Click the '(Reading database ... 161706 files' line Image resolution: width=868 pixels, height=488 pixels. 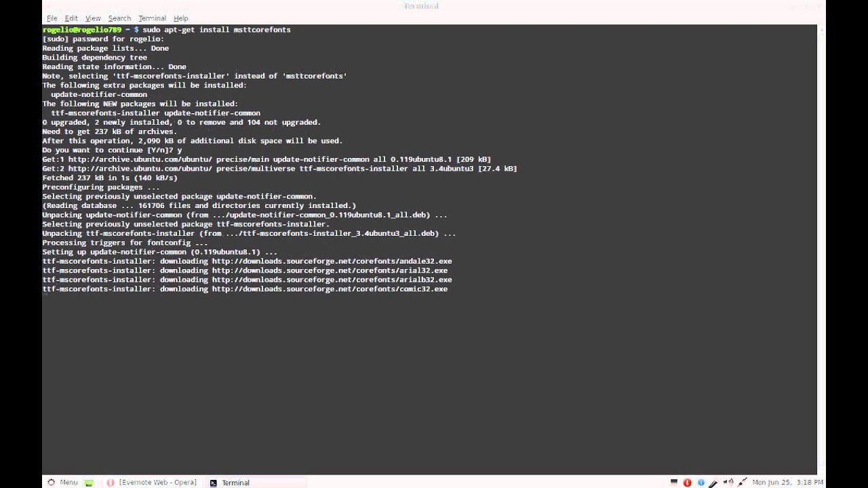point(199,205)
